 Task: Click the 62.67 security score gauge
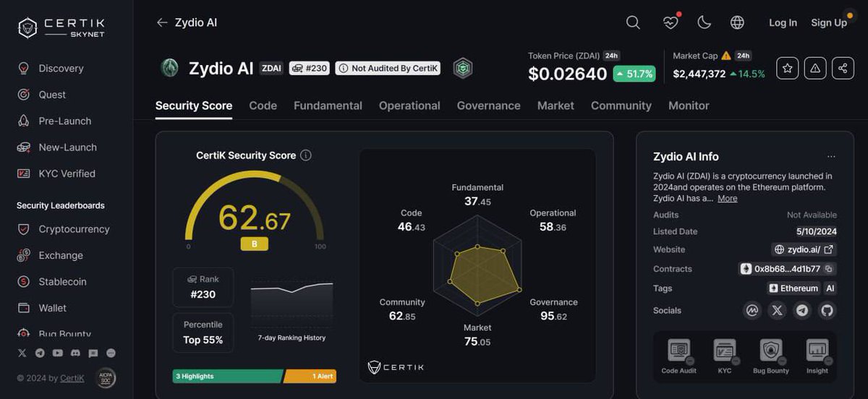pyautogui.click(x=255, y=210)
